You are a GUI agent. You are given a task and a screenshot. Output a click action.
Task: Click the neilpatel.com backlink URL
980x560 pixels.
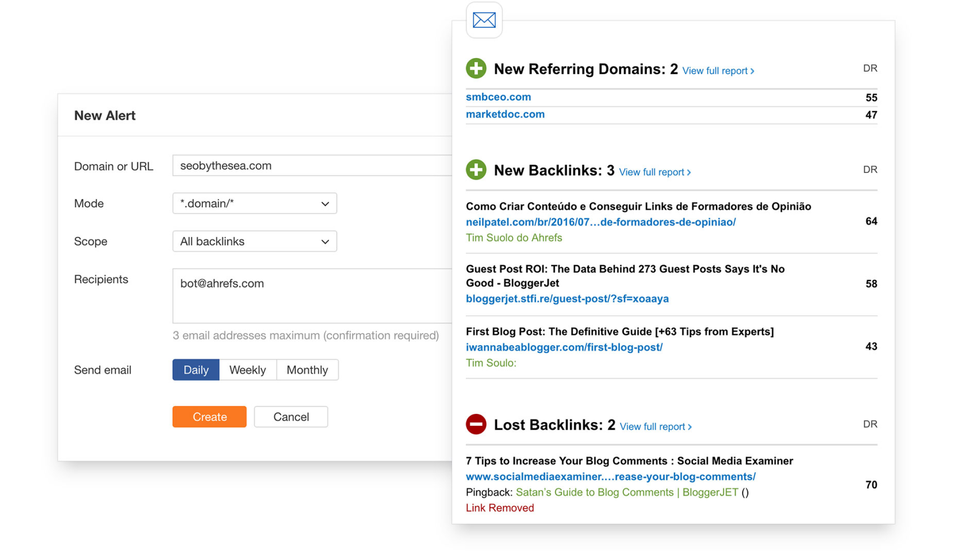click(x=601, y=221)
